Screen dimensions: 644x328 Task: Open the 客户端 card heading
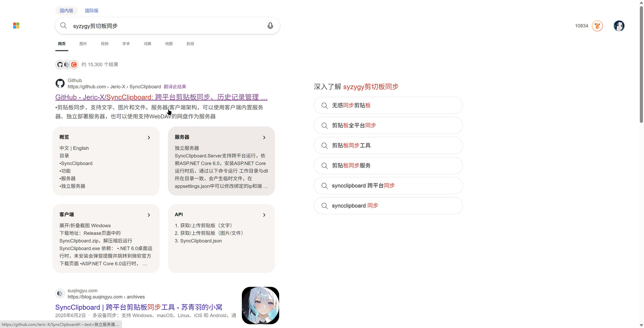66,215
